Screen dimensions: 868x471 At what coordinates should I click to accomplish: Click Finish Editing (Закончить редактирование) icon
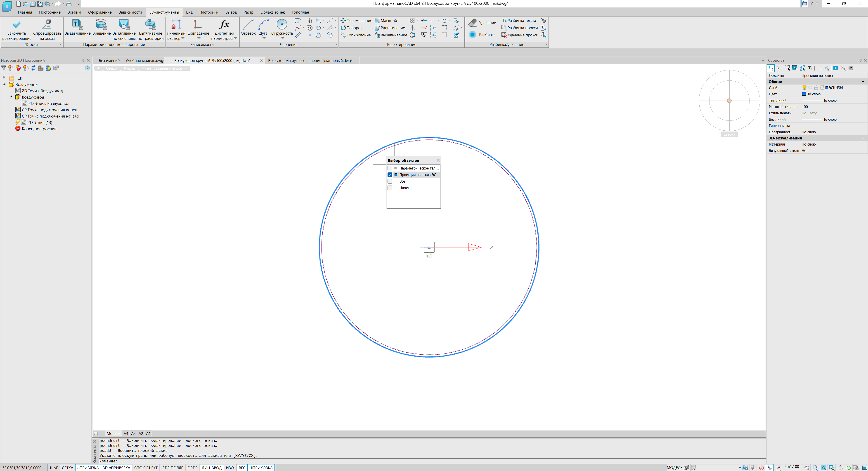[x=17, y=25]
